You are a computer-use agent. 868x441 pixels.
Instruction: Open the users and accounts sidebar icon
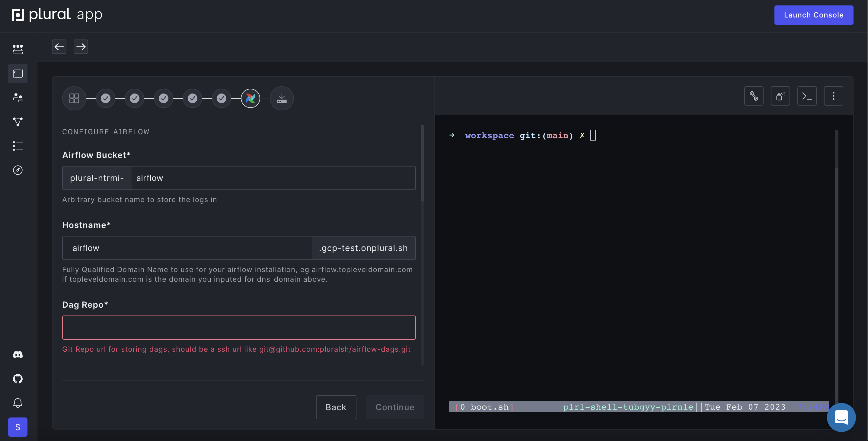18,98
